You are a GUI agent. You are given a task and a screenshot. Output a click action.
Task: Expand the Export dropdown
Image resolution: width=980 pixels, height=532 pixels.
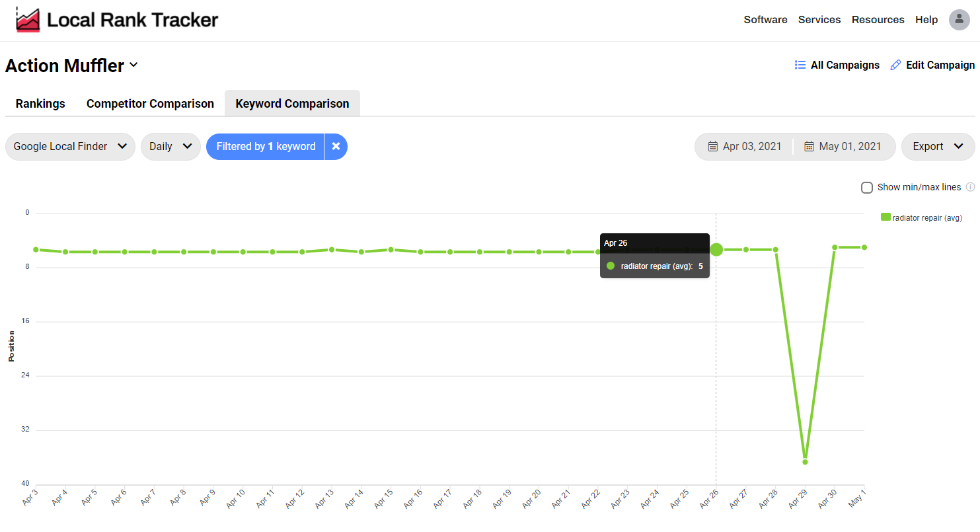tap(938, 147)
